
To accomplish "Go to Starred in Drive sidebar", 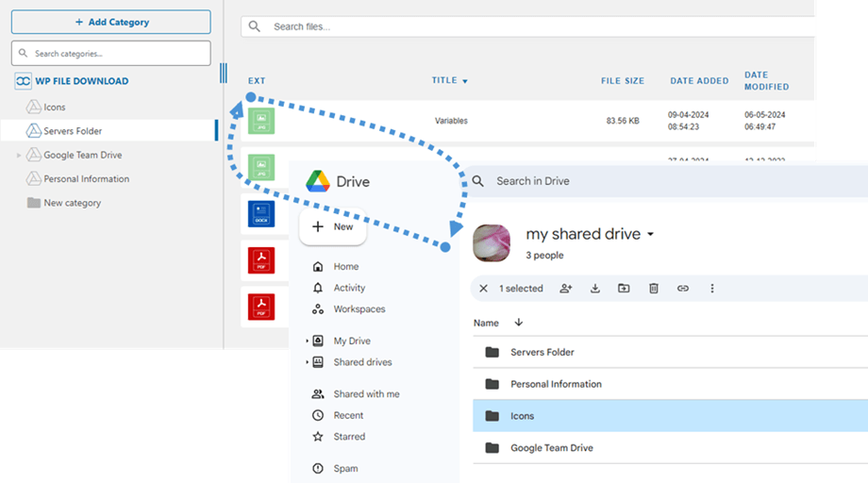I will [x=349, y=437].
